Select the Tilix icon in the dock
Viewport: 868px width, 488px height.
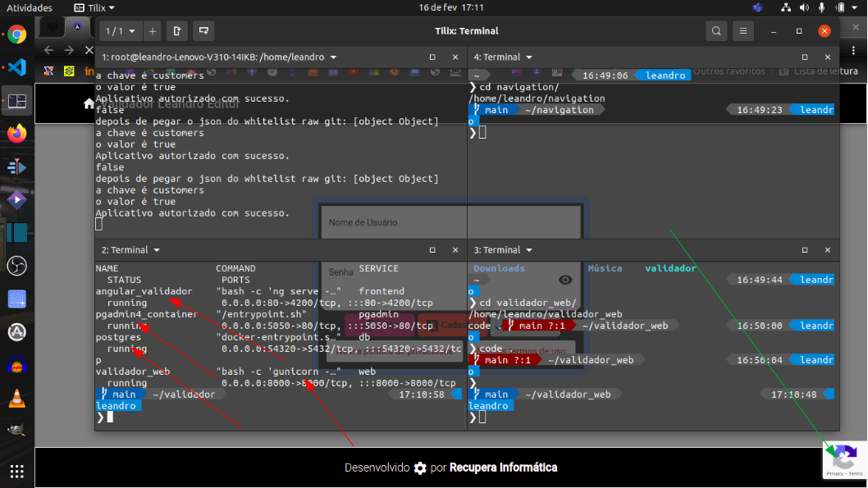17,101
